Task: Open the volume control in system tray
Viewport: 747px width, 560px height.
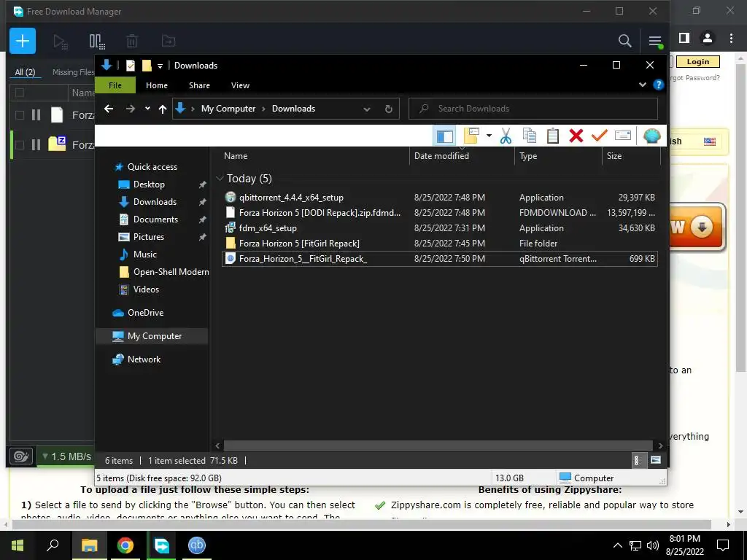Action: coord(653,545)
